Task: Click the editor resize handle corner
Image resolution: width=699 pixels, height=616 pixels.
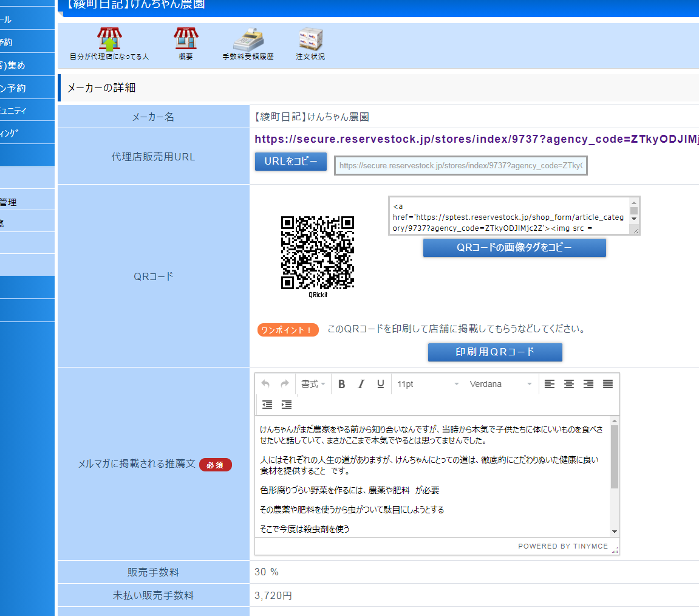Action: point(615,550)
